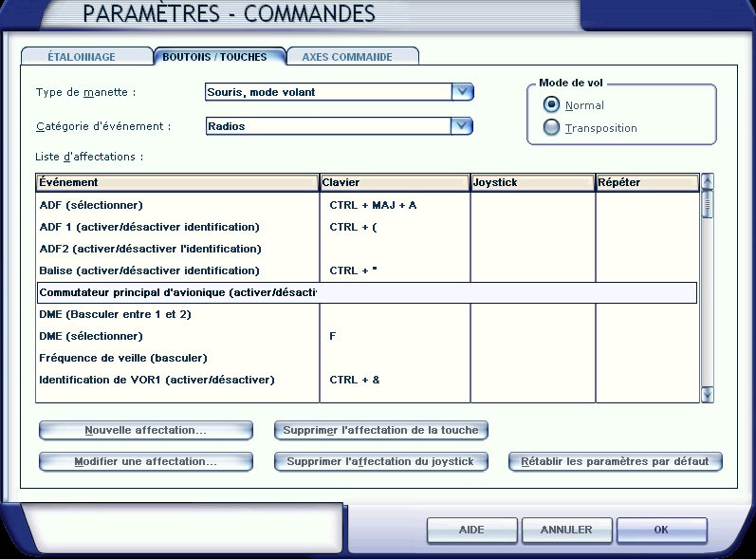Viewport: 756px width, 559px height.
Task: Select 'Balise (activer/désactiver identification)' row
Action: (x=367, y=270)
